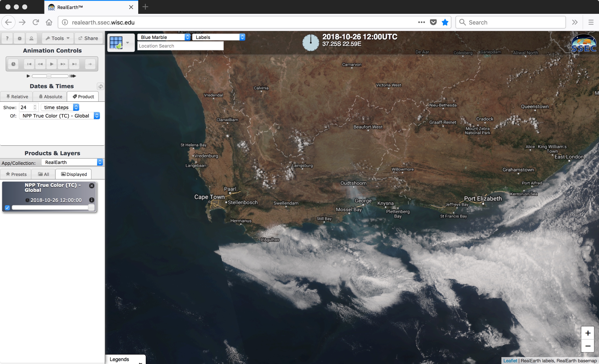Select the Displayed tab
This screenshot has height=364, width=599.
(x=74, y=174)
